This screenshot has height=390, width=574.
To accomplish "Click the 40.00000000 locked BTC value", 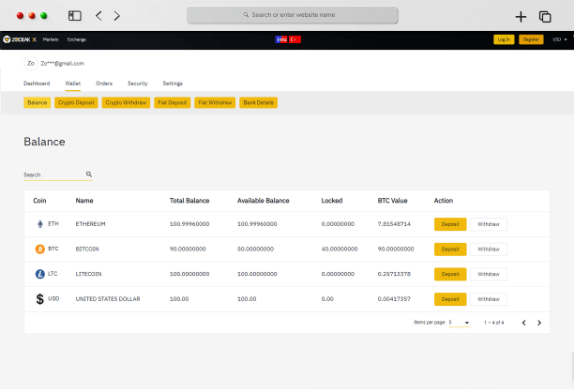I will [339, 249].
